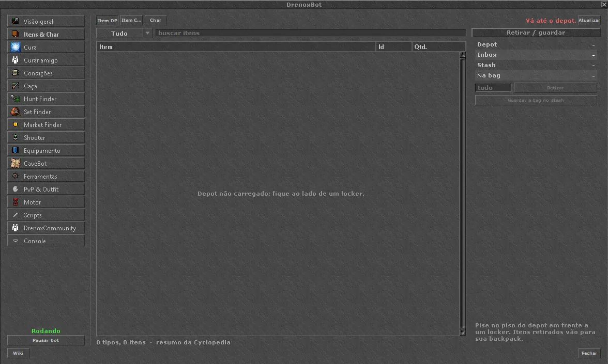Click the Caça icon in sidebar

click(x=15, y=86)
